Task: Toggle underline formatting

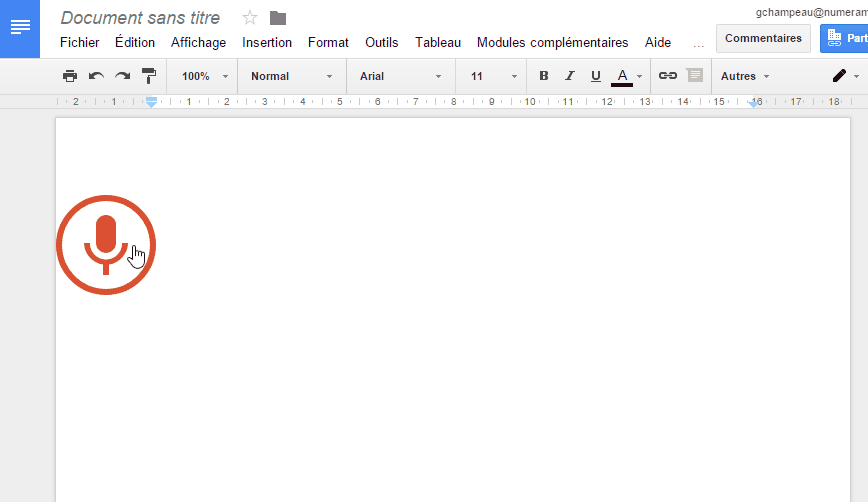Action: pyautogui.click(x=596, y=76)
